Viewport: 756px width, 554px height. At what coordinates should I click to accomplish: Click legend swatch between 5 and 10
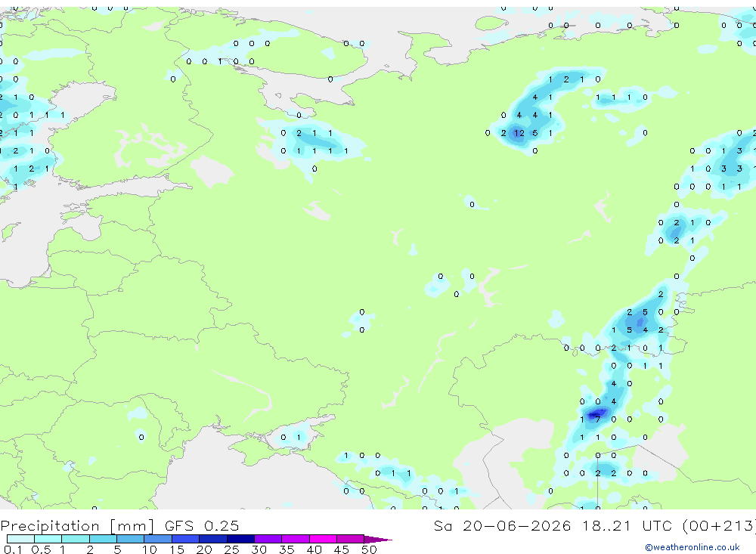131,539
